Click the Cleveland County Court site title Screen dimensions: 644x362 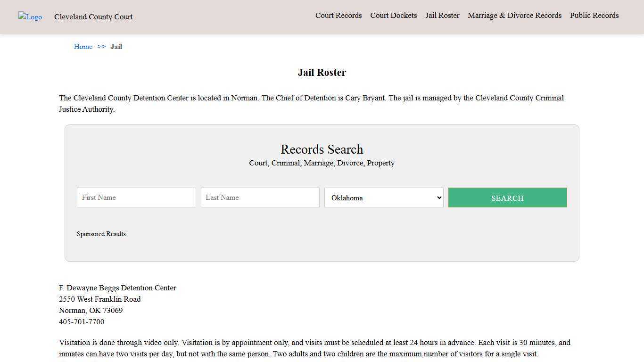[x=93, y=16]
